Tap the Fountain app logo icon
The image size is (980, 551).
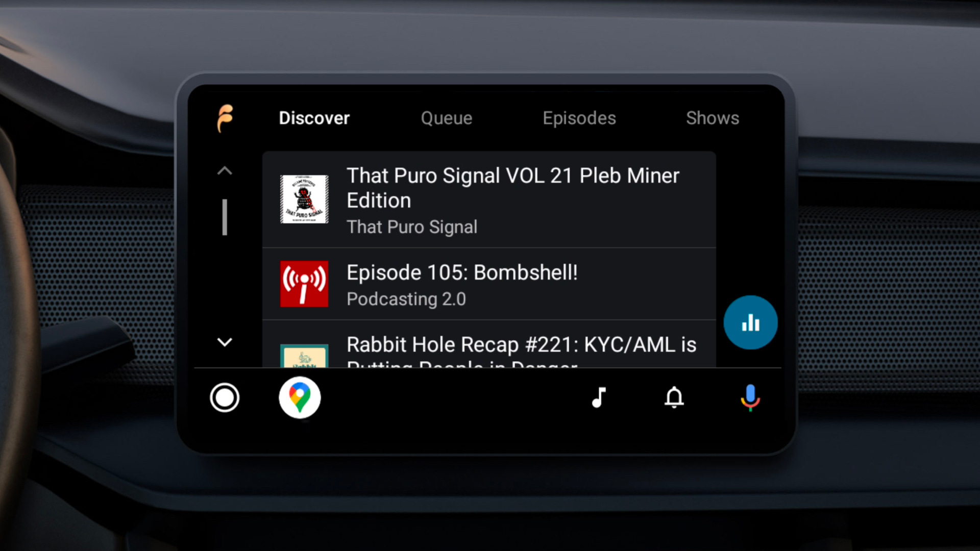click(225, 118)
